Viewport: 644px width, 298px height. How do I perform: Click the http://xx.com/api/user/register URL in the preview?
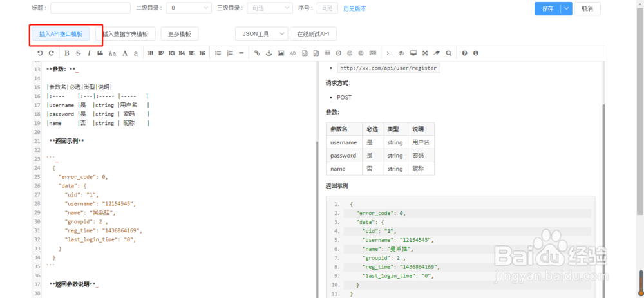pyautogui.click(x=388, y=68)
